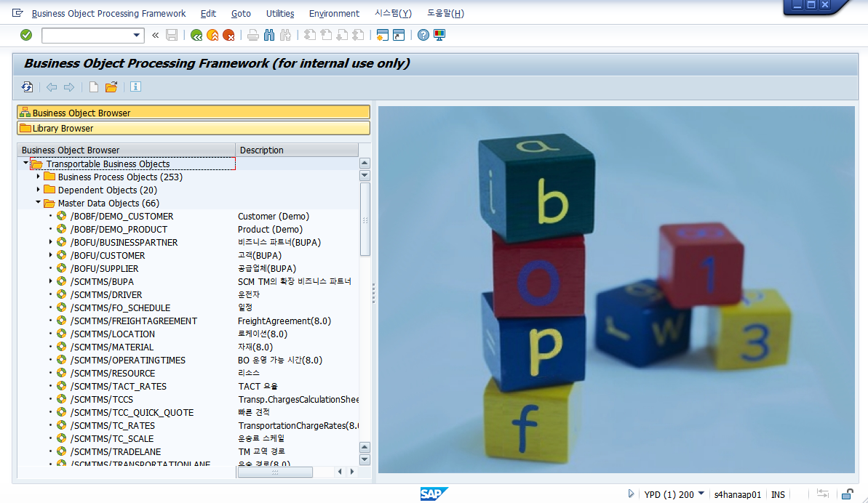The width and height of the screenshot is (868, 503).
Task: Click the blue Information icon
Action: click(x=135, y=86)
